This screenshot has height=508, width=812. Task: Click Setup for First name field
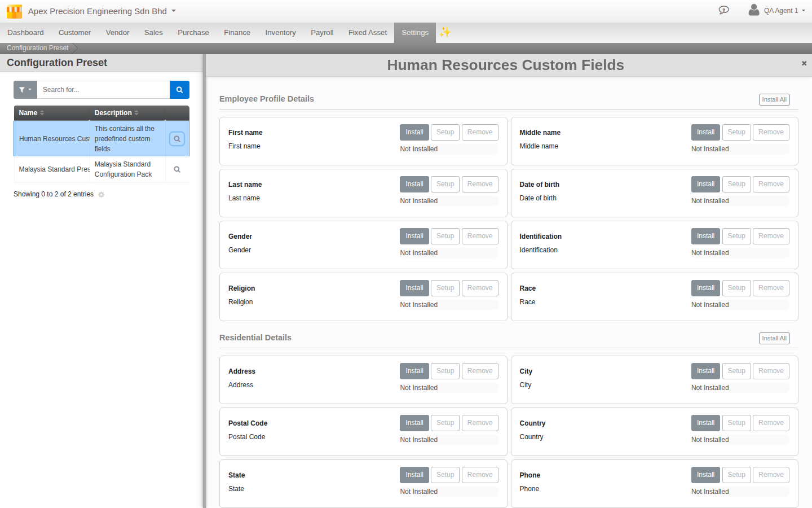click(445, 132)
